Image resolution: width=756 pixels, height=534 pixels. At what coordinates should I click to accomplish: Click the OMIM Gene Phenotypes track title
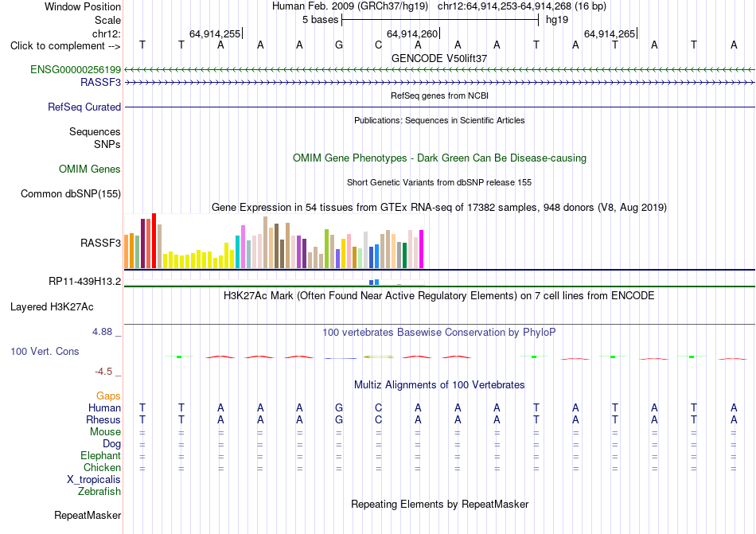[439, 158]
